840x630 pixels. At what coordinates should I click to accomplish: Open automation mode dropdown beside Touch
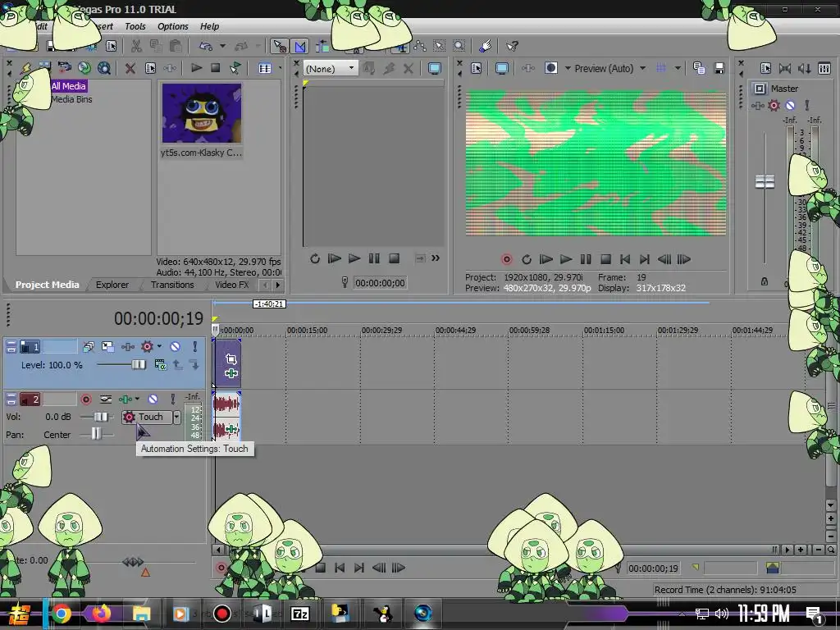click(177, 417)
